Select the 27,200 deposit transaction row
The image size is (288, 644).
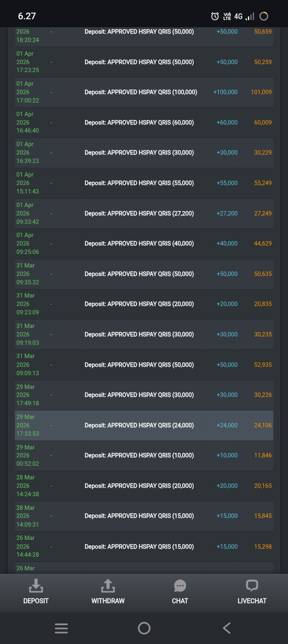point(144,213)
